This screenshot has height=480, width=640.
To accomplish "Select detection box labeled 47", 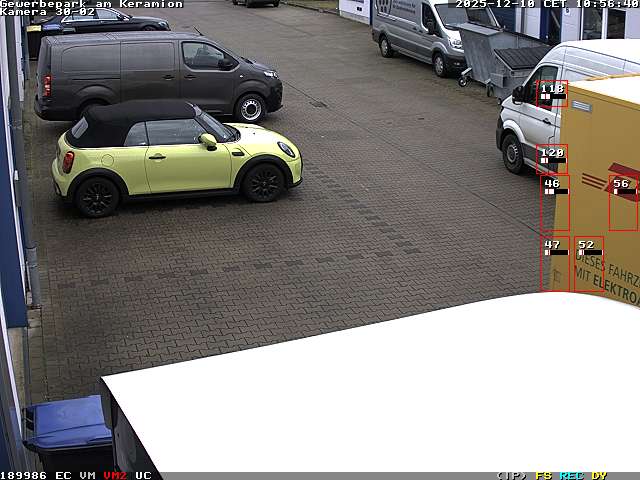I will click(x=555, y=264).
